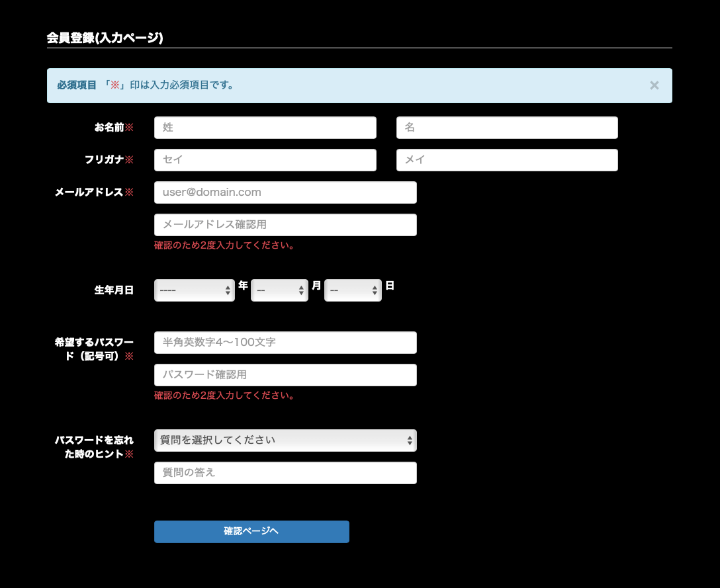Open the birth year dropdown
The image size is (720, 588).
click(x=194, y=290)
